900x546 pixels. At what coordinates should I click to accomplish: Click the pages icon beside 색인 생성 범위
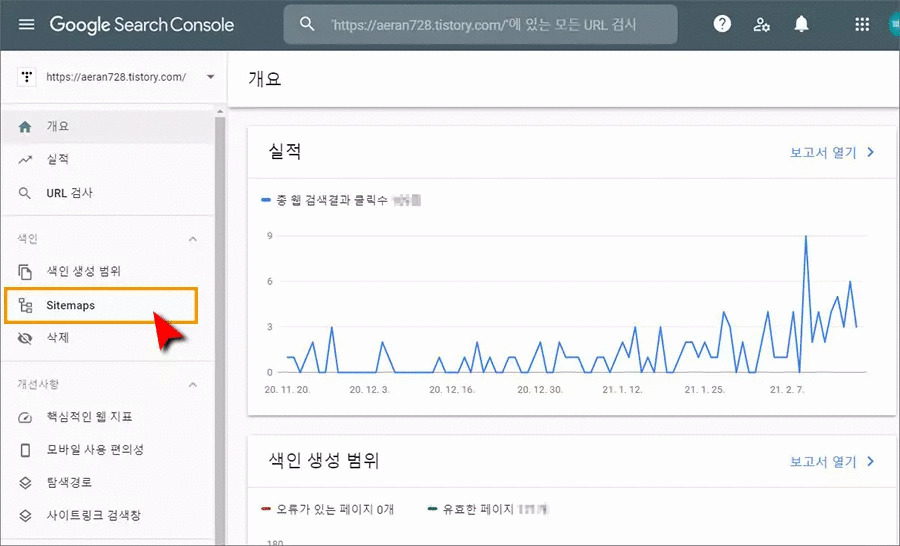point(25,272)
